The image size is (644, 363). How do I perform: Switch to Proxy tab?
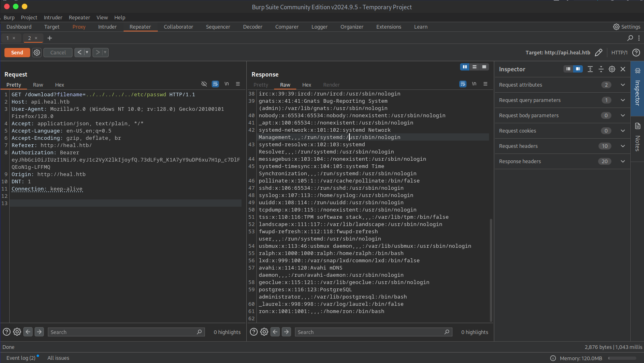79,27
